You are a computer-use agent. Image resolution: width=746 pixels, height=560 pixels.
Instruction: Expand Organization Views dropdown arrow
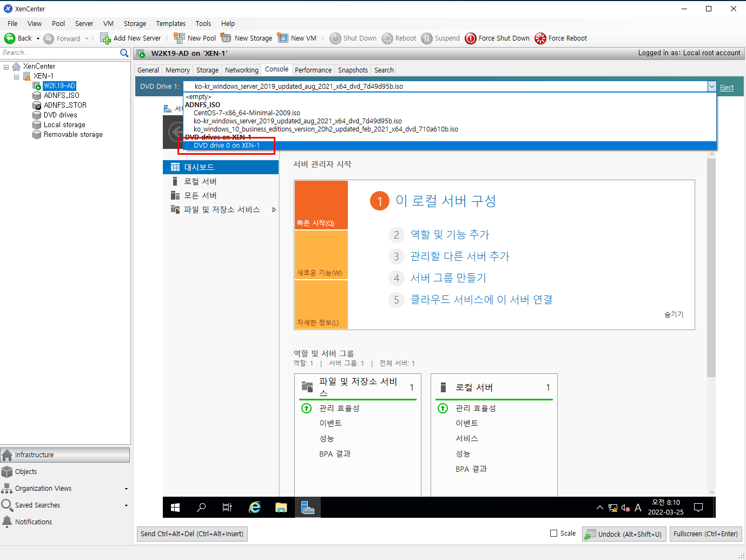point(126,489)
